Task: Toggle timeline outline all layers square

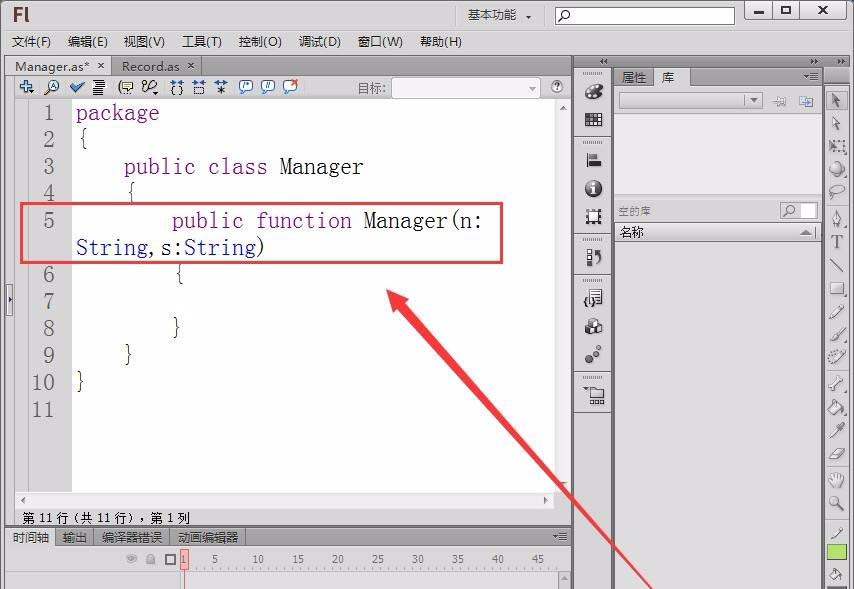Action: coord(170,560)
